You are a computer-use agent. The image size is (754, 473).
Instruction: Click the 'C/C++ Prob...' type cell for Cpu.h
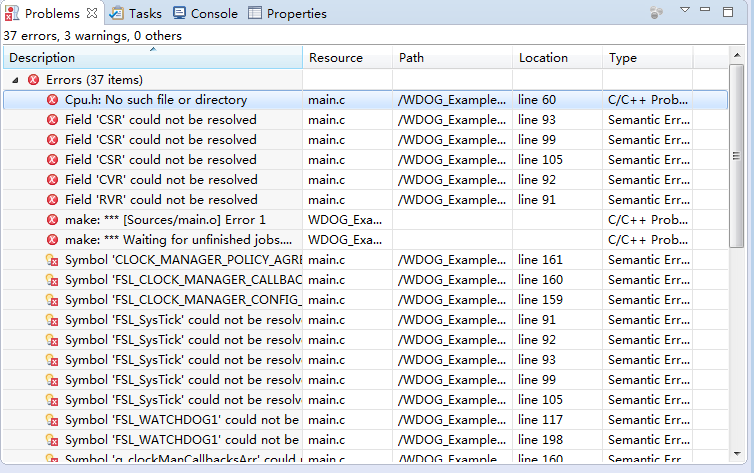tap(648, 100)
